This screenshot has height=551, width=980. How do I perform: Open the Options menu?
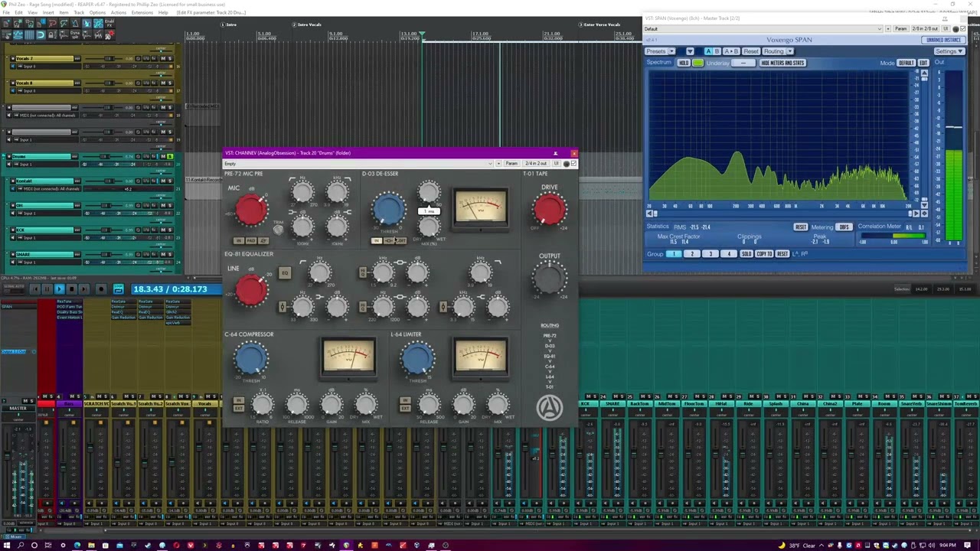click(x=97, y=13)
